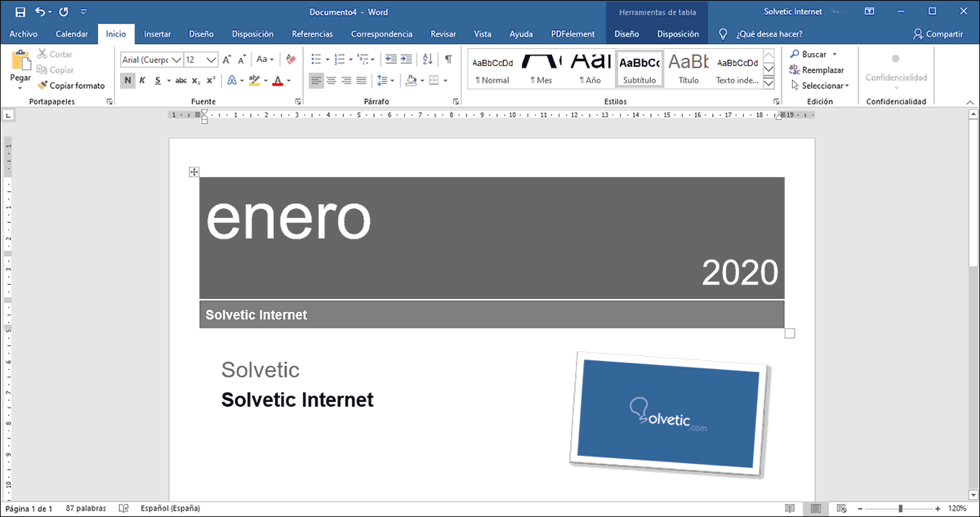This screenshot has width=980, height=517.
Task: Toggle show paragraph marks (¶)
Action: (448, 60)
